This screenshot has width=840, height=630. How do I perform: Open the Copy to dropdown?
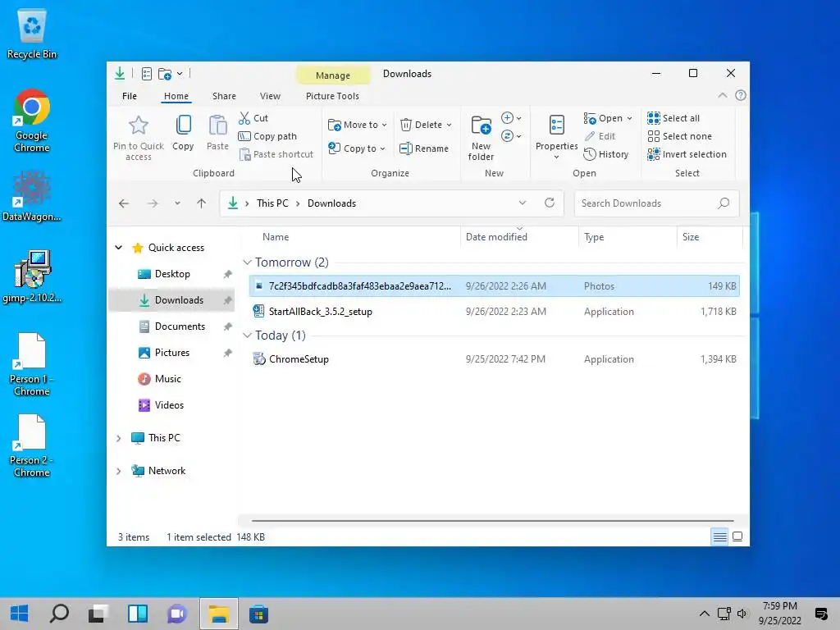coord(357,148)
